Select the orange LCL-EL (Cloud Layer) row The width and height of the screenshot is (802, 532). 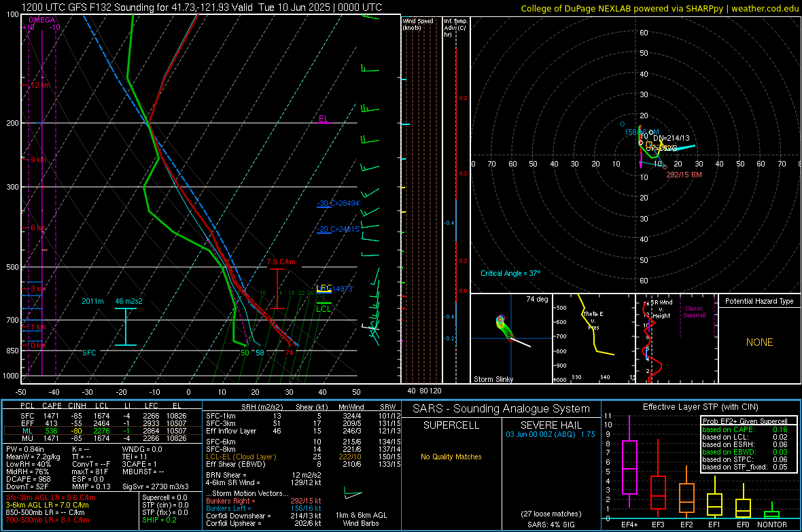coord(302,457)
